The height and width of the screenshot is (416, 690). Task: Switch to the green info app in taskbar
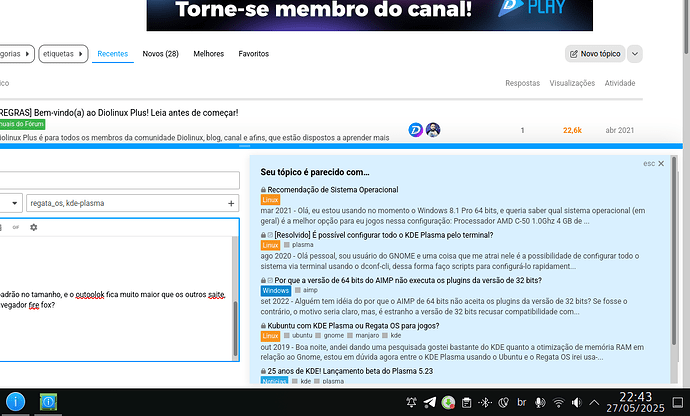(x=48, y=401)
